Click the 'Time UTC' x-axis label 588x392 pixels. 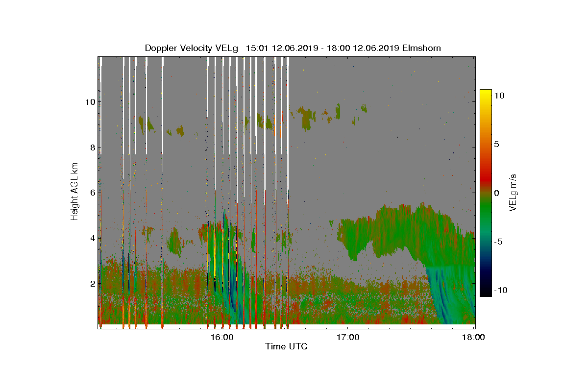(287, 346)
